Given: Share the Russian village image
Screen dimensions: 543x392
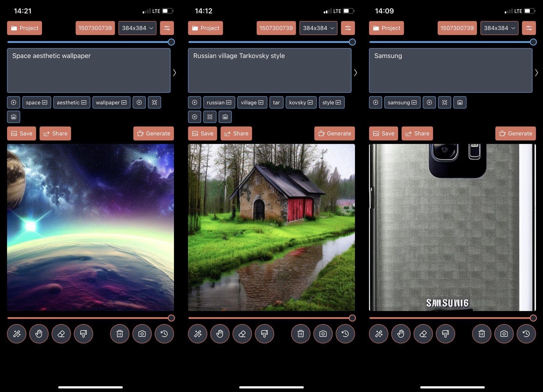Looking at the screenshot, I should (236, 134).
